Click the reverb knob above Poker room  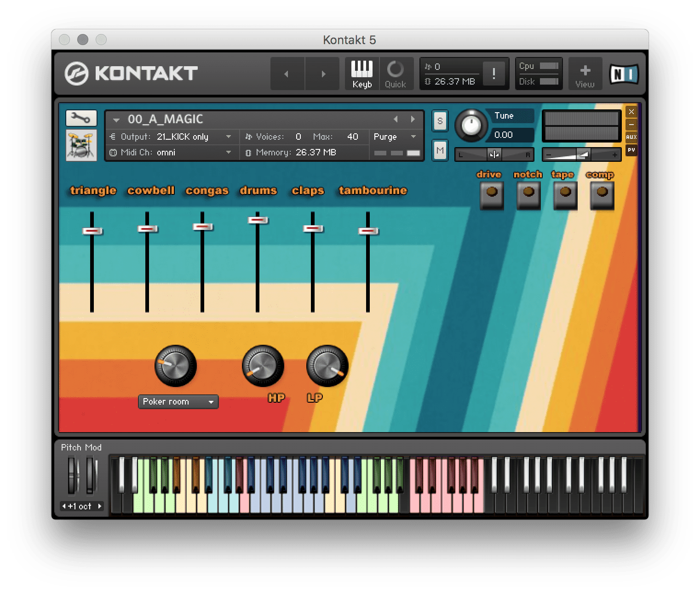tap(175, 366)
